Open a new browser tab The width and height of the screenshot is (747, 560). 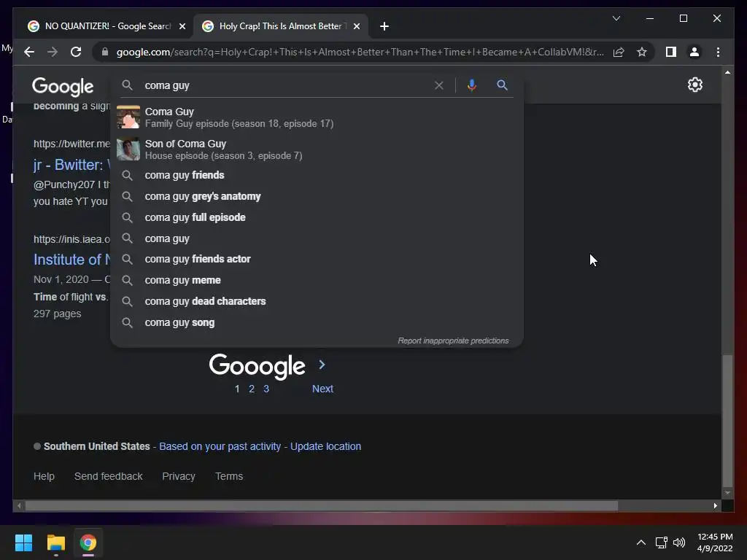click(x=384, y=26)
